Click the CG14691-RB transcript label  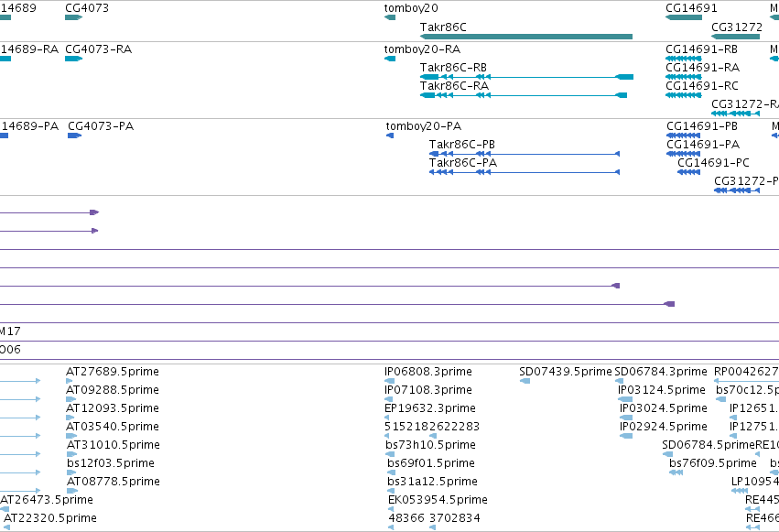(701, 49)
